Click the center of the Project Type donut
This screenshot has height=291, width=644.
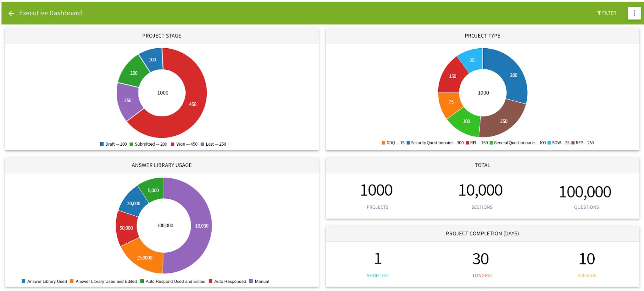click(x=483, y=93)
